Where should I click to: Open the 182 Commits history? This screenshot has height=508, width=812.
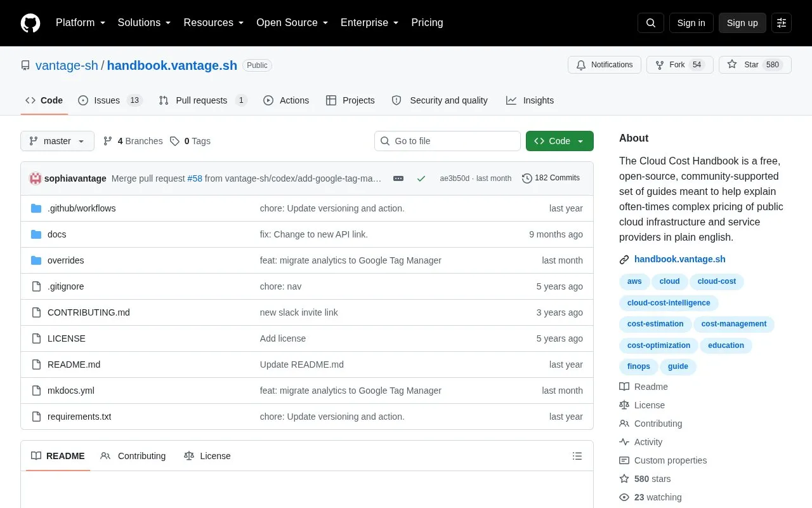pyautogui.click(x=551, y=178)
